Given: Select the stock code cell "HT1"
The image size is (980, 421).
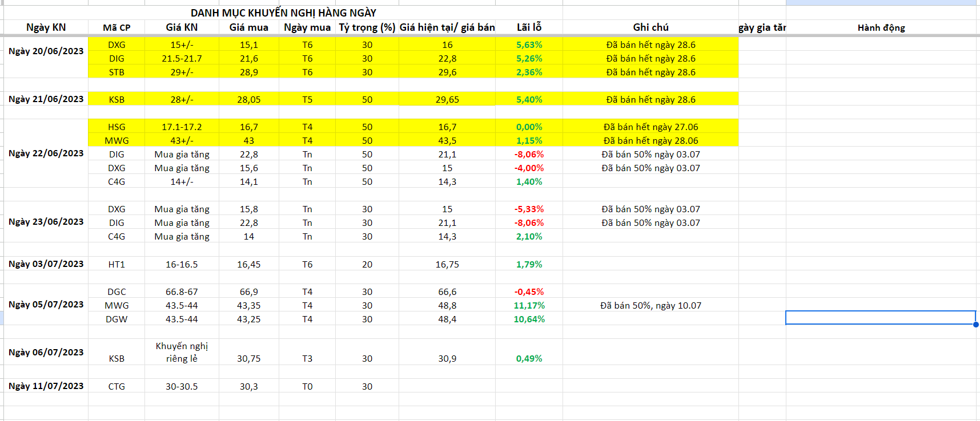Looking at the screenshot, I should tap(117, 264).
